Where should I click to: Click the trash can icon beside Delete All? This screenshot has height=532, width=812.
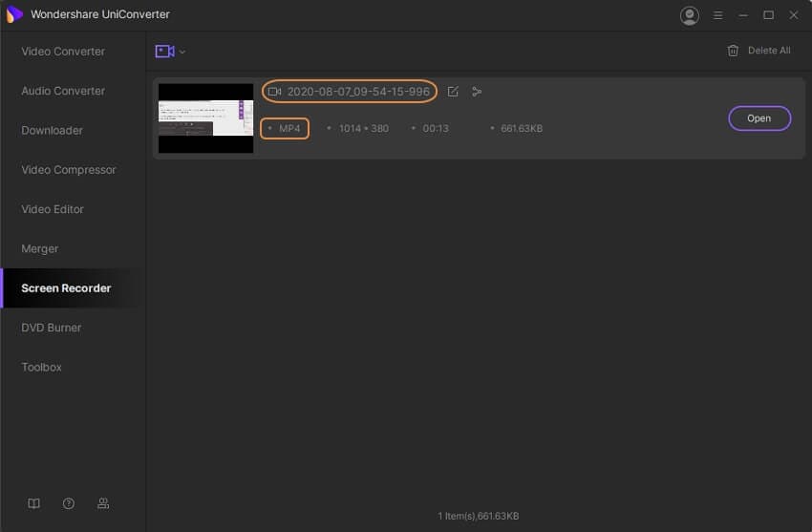pyautogui.click(x=733, y=51)
